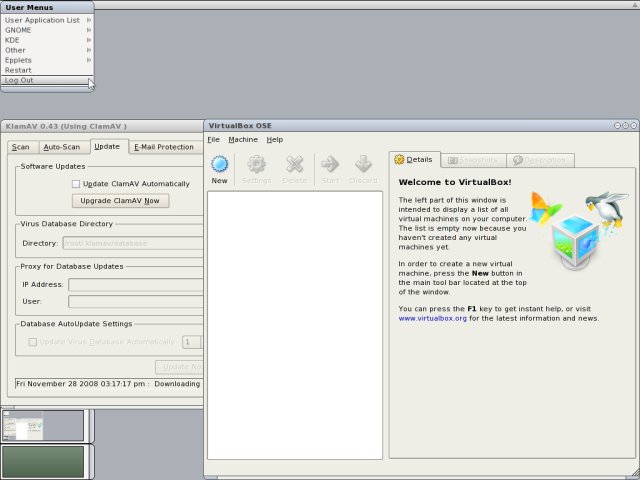Expand the Epplets submenu
Image resolution: width=640 pixels, height=480 pixels.
(x=47, y=60)
